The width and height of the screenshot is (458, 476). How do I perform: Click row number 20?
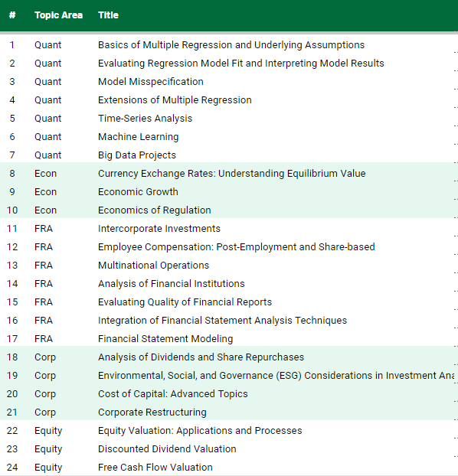coord(12,393)
